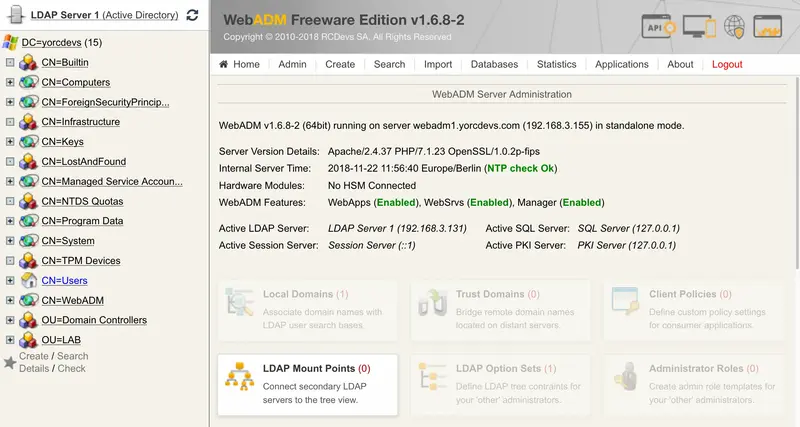
Task: Select the CN=Users link in tree
Action: [x=64, y=281]
